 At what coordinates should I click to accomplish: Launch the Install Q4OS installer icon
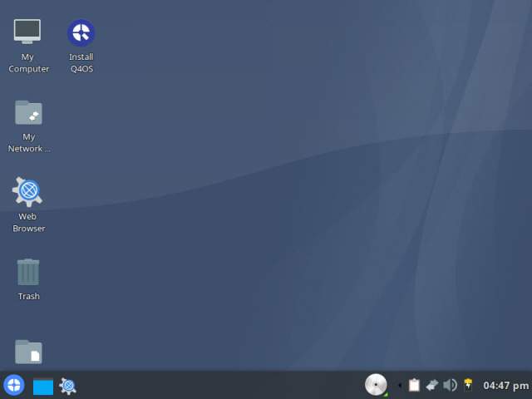81,33
